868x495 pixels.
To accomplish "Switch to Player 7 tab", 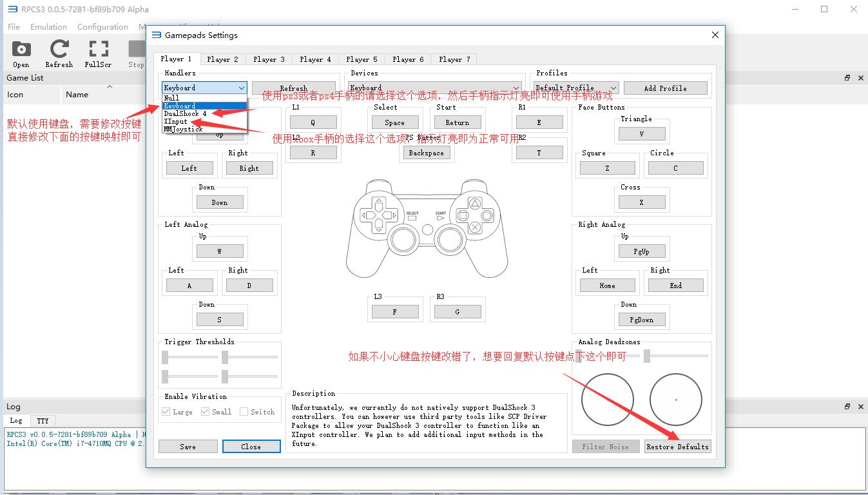I will point(454,59).
